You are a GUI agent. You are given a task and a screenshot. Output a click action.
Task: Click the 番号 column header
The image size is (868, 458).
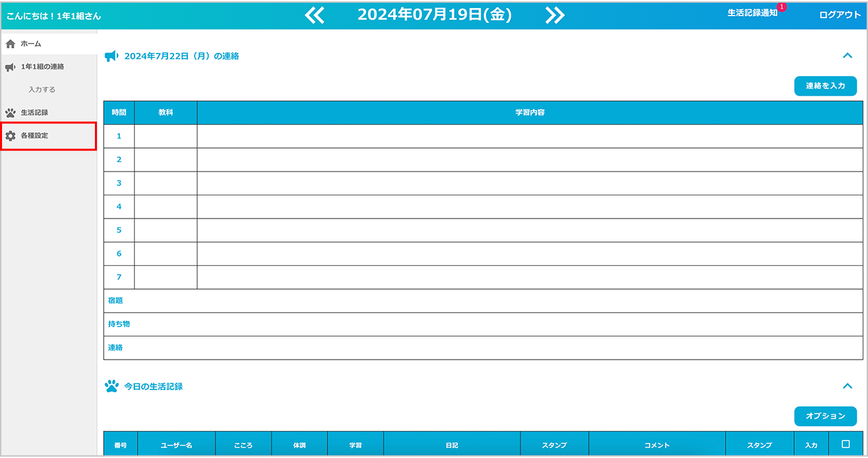click(121, 445)
